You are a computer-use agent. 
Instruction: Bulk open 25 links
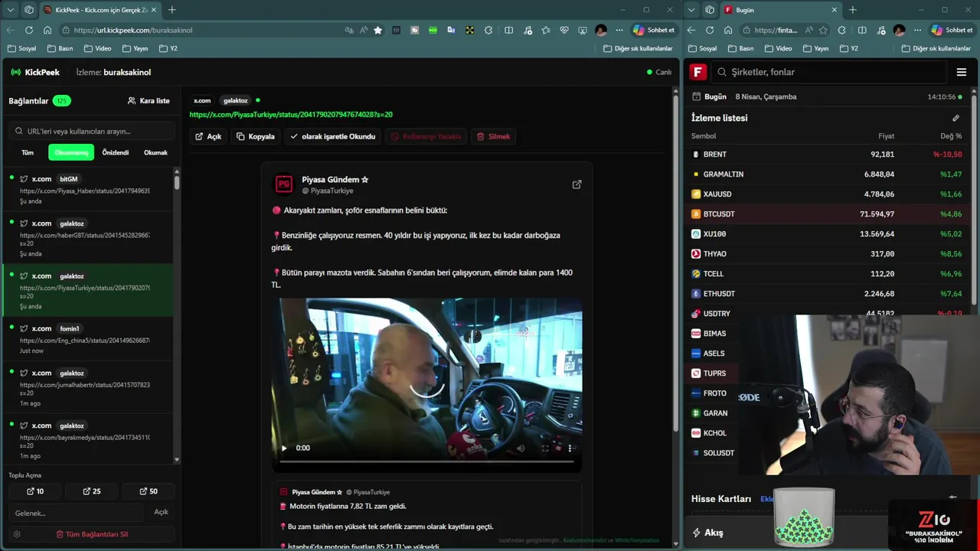click(92, 491)
